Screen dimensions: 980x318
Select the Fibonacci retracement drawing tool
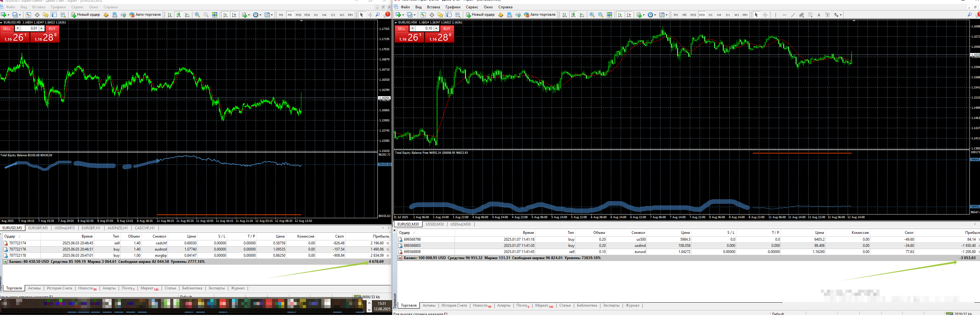click(x=810, y=15)
